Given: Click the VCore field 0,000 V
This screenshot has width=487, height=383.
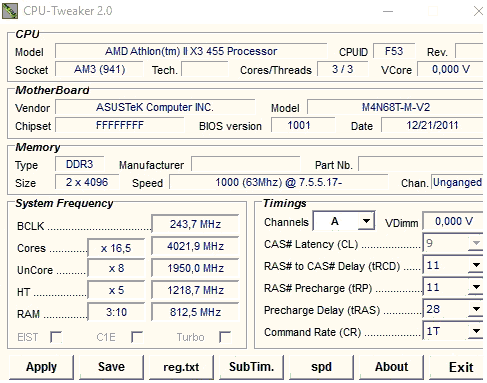Looking at the screenshot, I should pyautogui.click(x=451, y=69).
